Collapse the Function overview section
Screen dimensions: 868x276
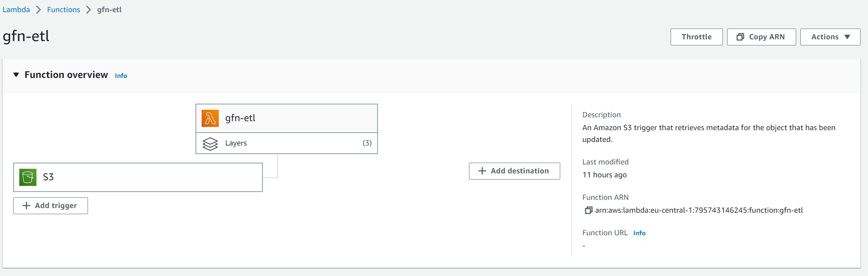(x=16, y=75)
